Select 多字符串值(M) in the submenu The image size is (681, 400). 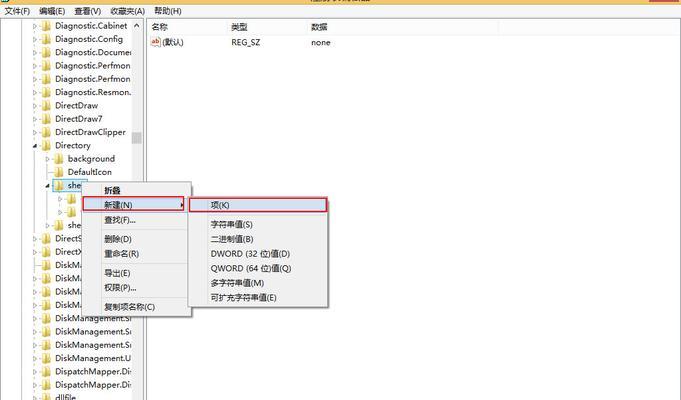(258, 283)
